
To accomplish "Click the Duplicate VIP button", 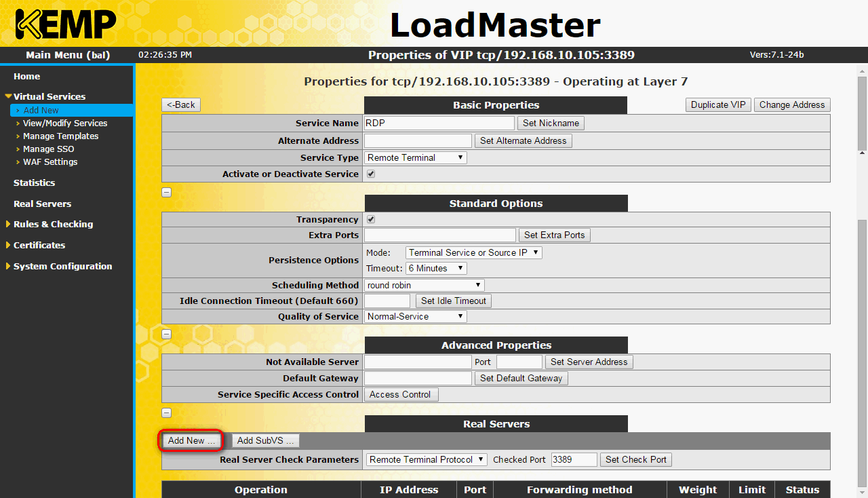I will click(718, 105).
